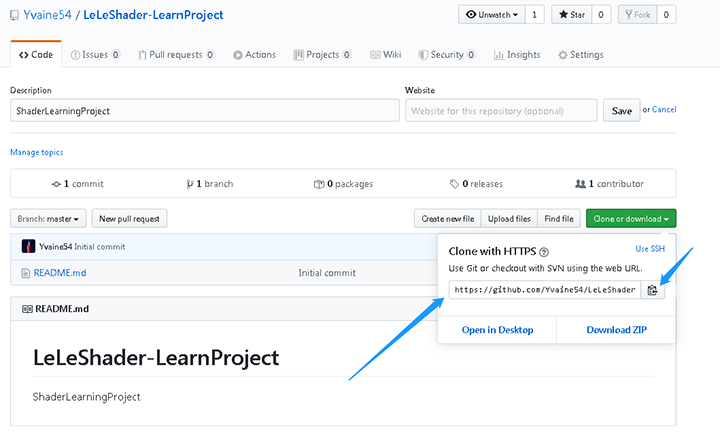Open the Issues tab
The image size is (720, 446).
coord(95,55)
